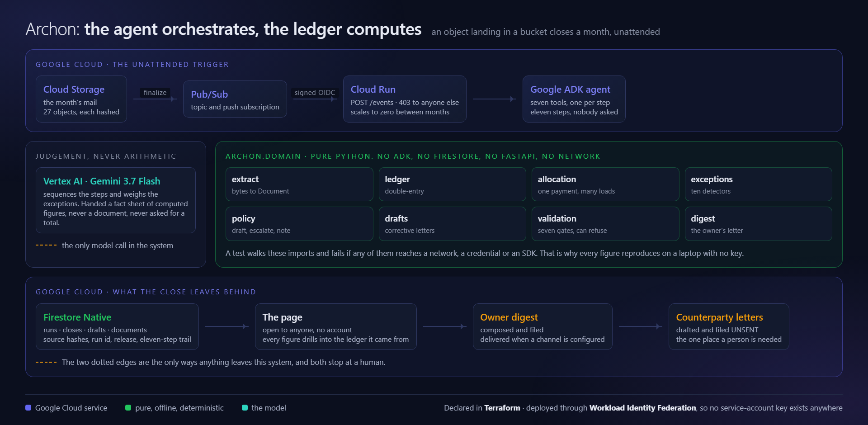Click the Cloud Run card
Screen dimensions: 868x425
405,99
